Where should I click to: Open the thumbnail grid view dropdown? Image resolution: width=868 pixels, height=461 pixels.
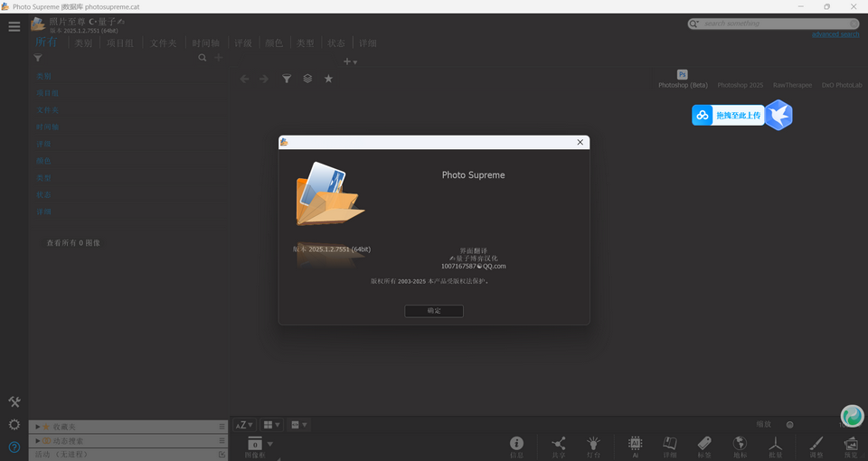click(x=271, y=425)
